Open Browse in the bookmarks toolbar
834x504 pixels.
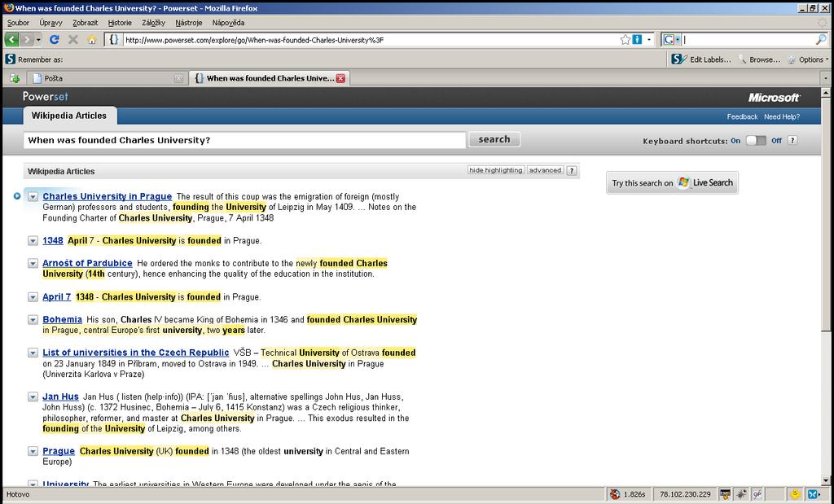pos(759,59)
